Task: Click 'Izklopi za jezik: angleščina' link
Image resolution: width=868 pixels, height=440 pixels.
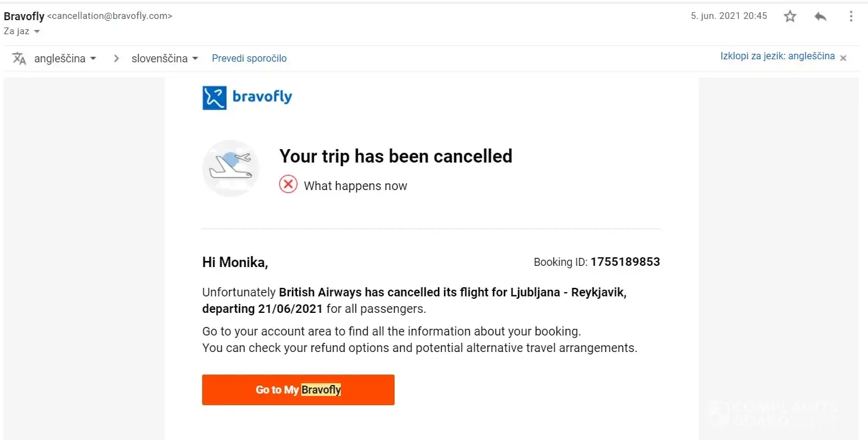Action: point(778,56)
